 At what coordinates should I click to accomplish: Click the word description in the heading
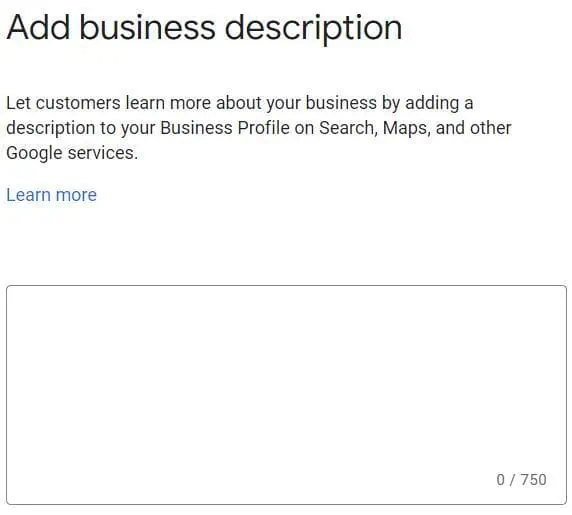pos(313,29)
